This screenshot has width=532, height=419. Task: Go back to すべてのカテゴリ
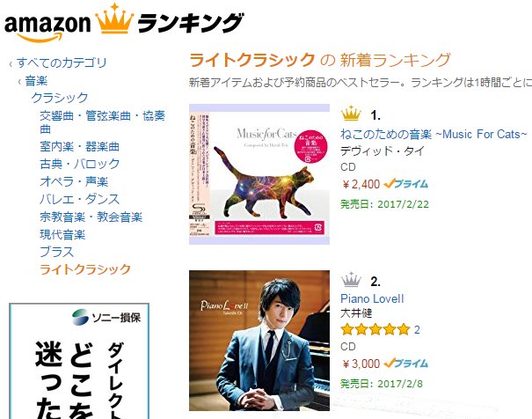click(62, 62)
